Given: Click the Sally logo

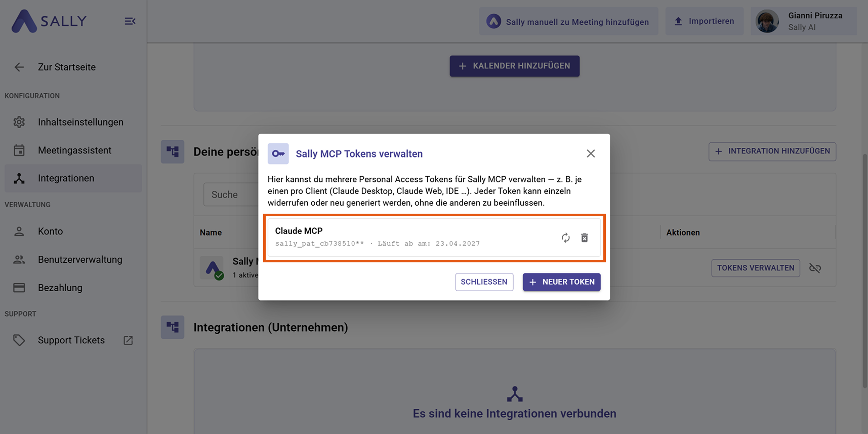Looking at the screenshot, I should pyautogui.click(x=49, y=21).
